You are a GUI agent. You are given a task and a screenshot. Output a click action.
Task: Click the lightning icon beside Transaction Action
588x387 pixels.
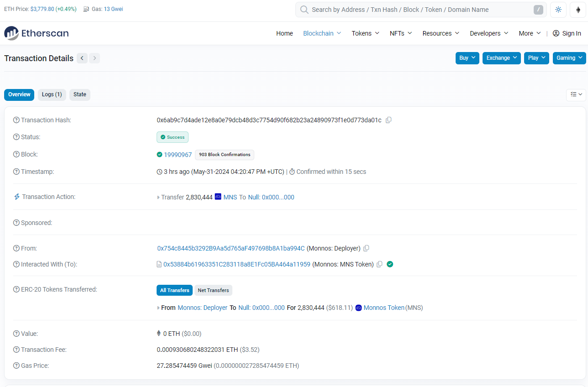click(17, 197)
